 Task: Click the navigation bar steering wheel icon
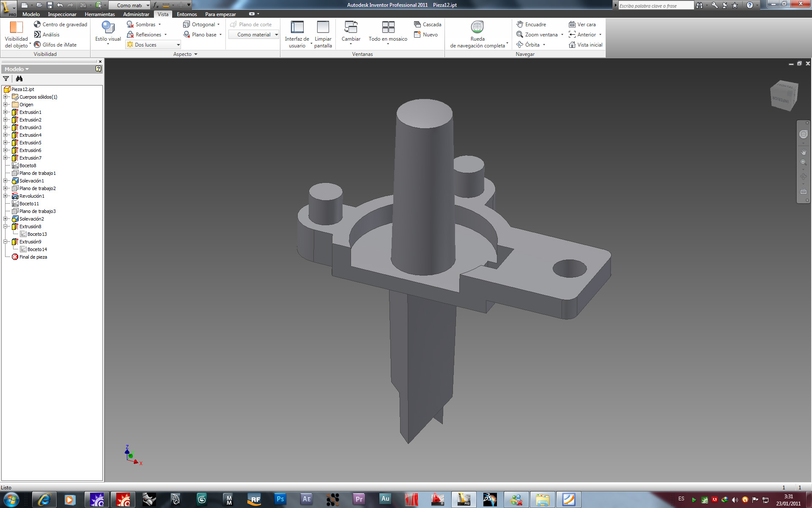tap(804, 134)
